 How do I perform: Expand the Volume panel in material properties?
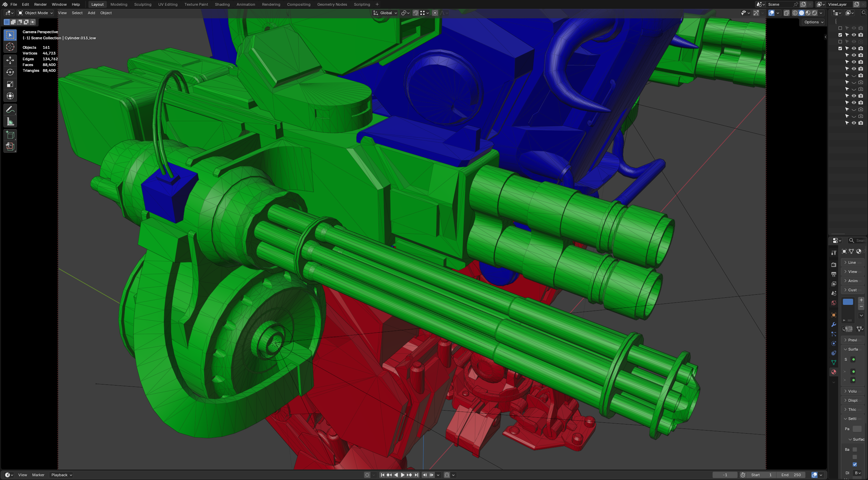[x=852, y=391]
